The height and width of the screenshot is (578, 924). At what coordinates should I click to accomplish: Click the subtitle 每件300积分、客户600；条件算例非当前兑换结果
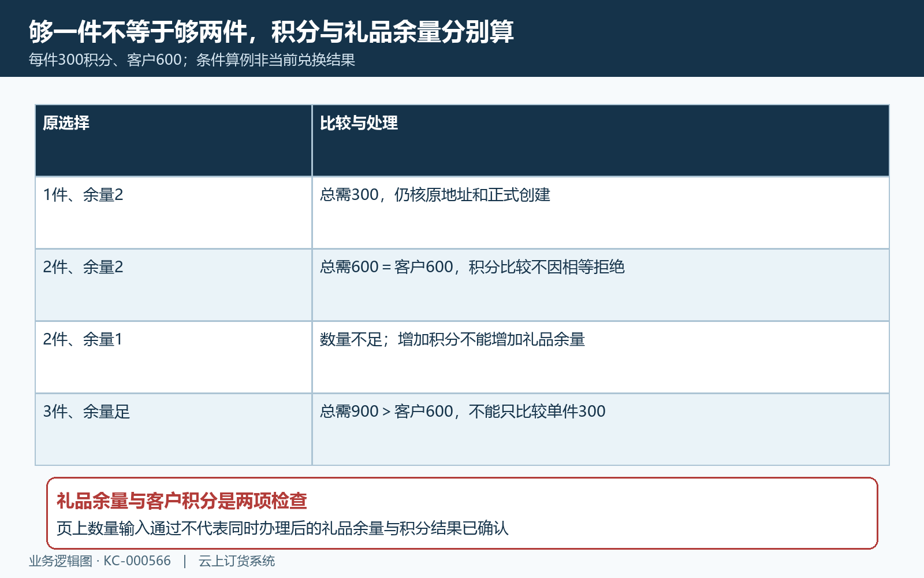(x=192, y=60)
